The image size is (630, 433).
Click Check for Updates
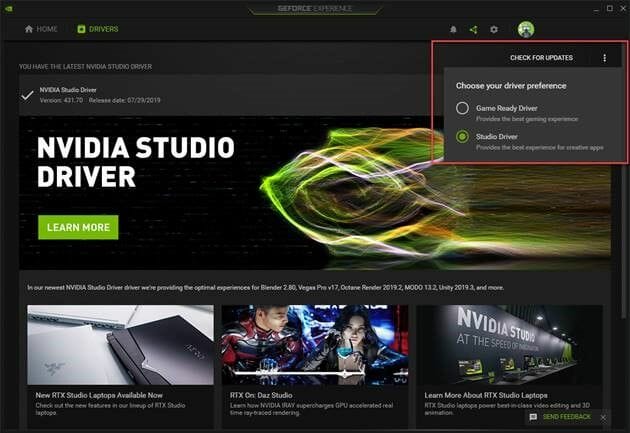pos(541,58)
